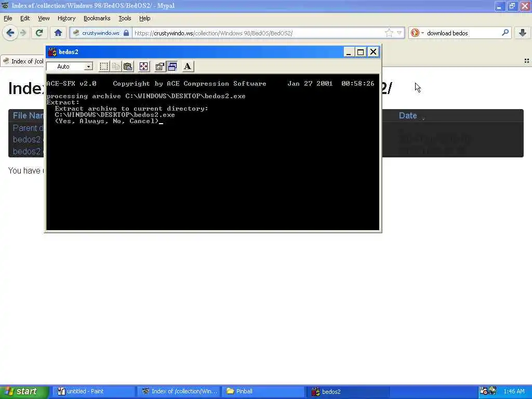Maximize the bedos2 console window
This screenshot has width=532, height=399.
coord(361,52)
